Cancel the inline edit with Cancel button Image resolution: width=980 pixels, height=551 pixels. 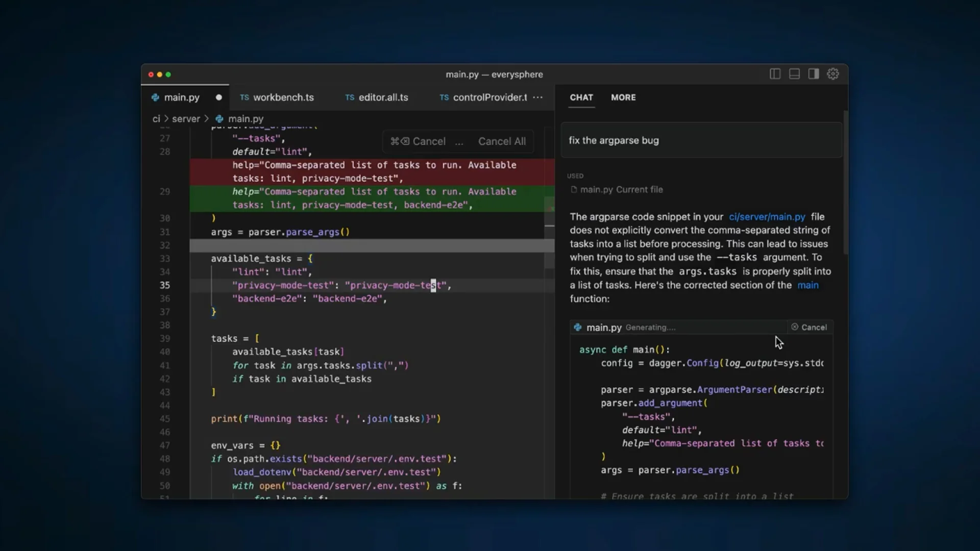pyautogui.click(x=418, y=141)
